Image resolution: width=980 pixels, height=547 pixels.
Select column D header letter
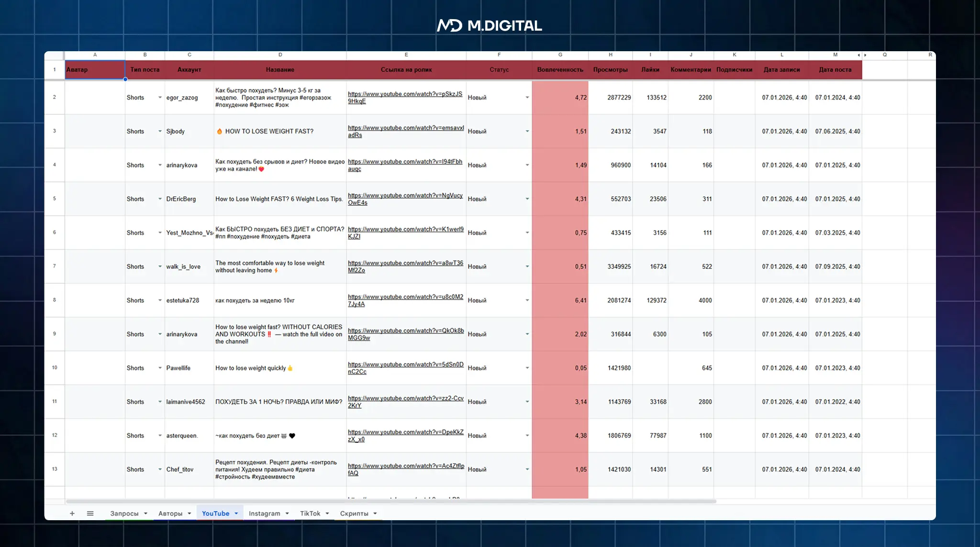[280, 55]
